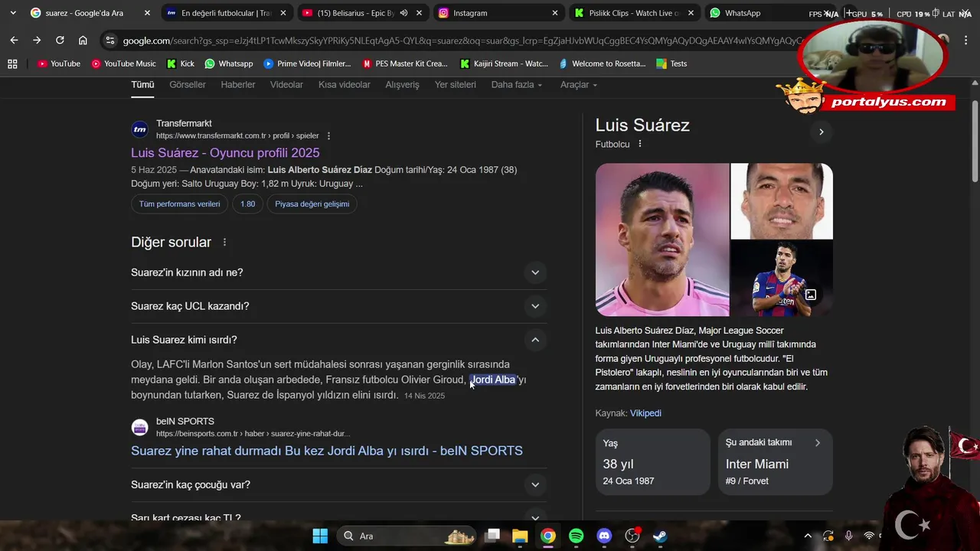The width and height of the screenshot is (980, 551).
Task: Go to the browser home page
Action: click(x=83, y=41)
